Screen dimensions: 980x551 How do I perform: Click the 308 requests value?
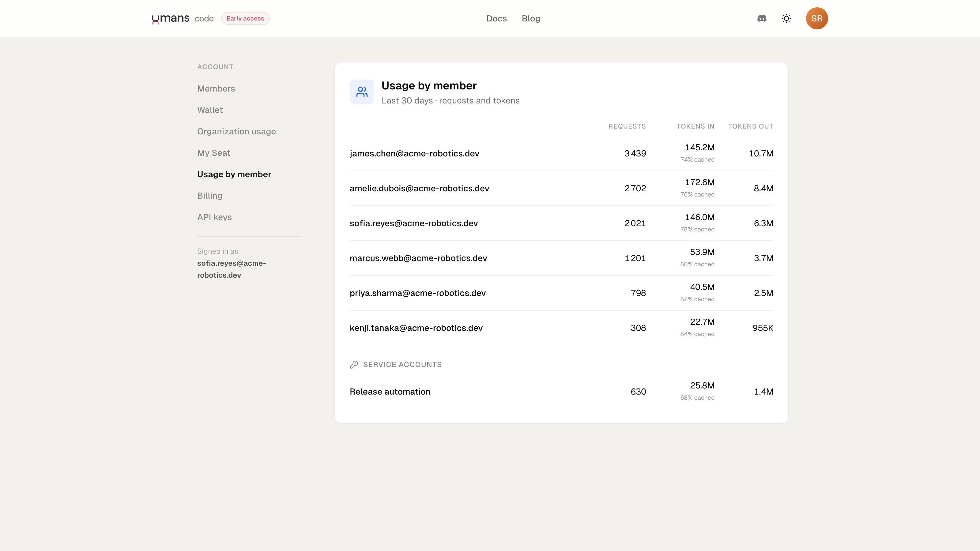[638, 328]
